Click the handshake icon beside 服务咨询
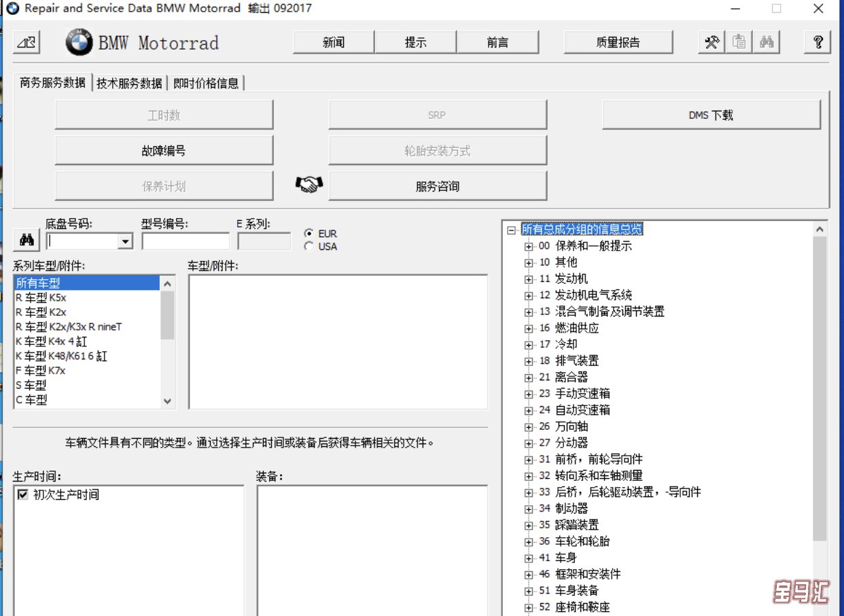 309,185
